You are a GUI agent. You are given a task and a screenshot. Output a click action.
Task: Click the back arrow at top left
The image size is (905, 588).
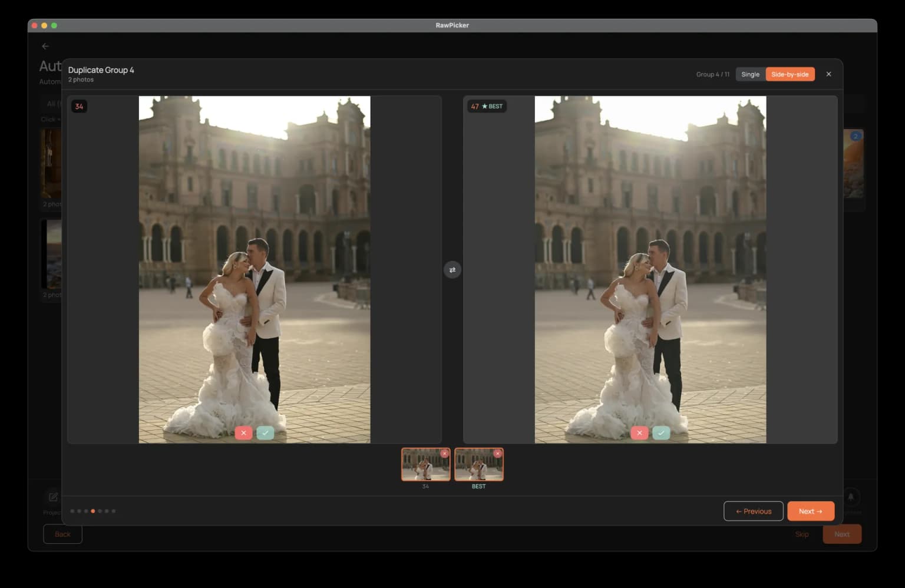tap(45, 46)
